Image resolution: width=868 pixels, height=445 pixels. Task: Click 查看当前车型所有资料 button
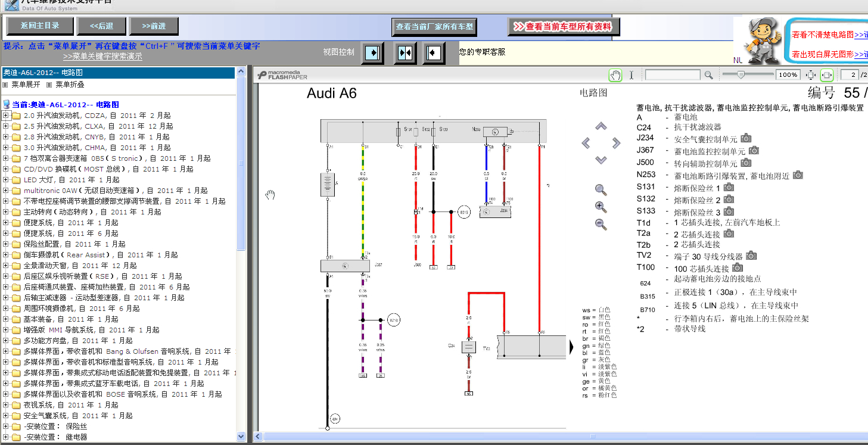pyautogui.click(x=564, y=27)
